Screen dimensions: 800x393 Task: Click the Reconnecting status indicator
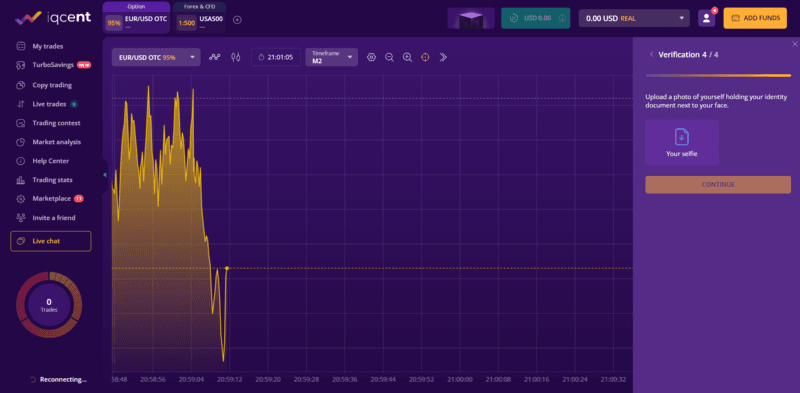pos(58,380)
